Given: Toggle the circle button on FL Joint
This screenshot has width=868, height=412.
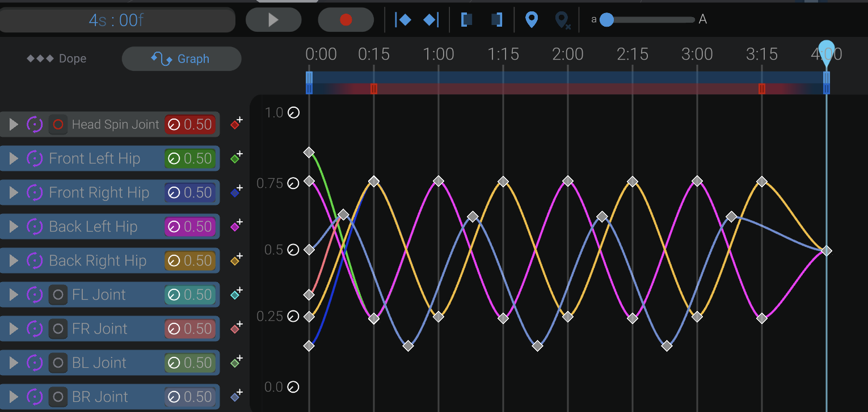Looking at the screenshot, I should [x=58, y=295].
